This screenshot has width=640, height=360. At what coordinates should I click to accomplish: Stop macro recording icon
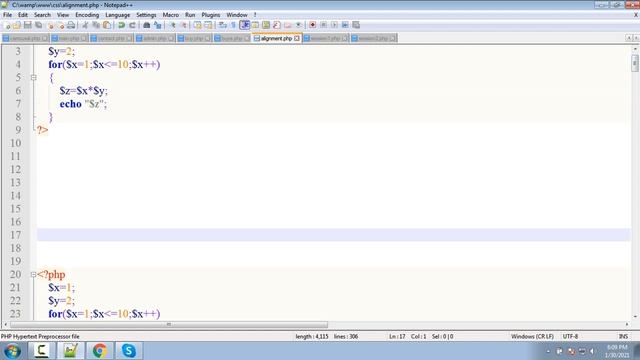pyautogui.click(x=324, y=25)
